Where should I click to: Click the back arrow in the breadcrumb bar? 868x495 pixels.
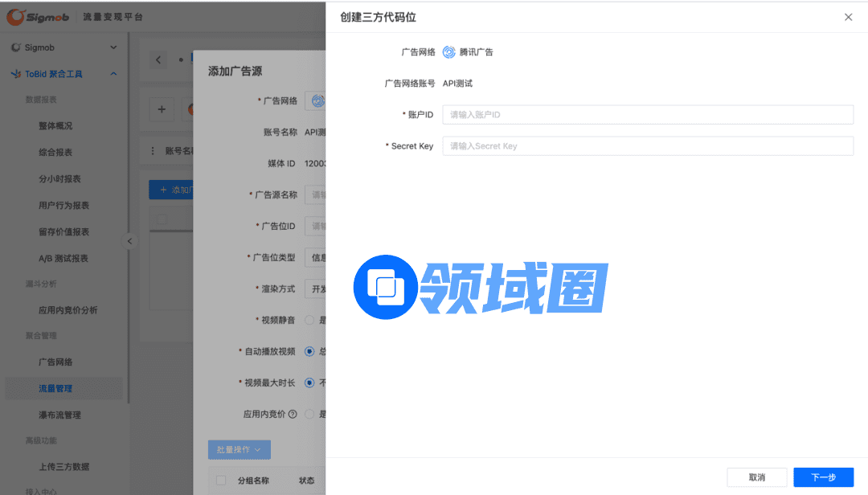point(158,60)
